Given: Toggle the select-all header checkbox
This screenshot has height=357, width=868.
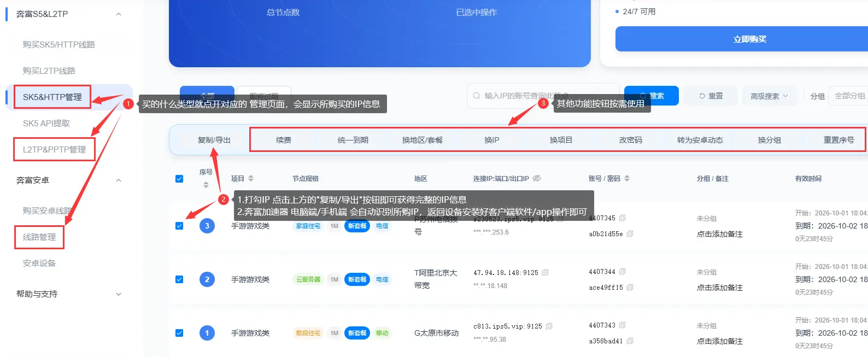Looking at the screenshot, I should pyautogui.click(x=179, y=179).
